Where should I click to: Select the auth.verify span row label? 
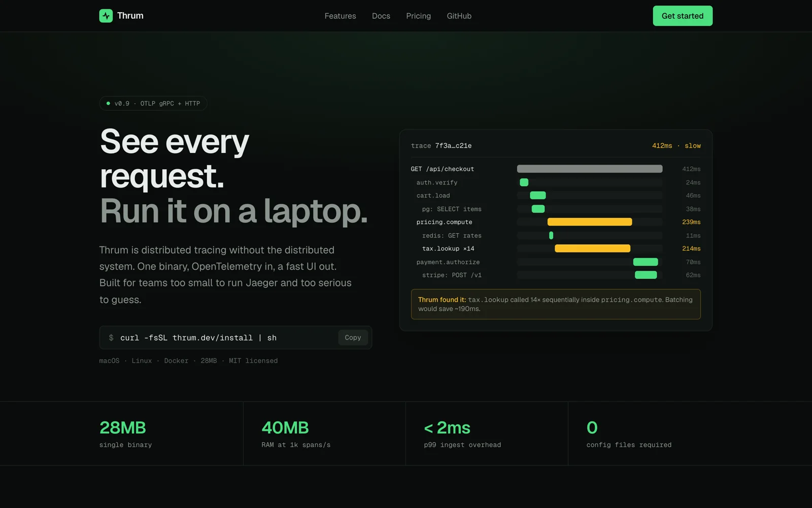click(437, 182)
